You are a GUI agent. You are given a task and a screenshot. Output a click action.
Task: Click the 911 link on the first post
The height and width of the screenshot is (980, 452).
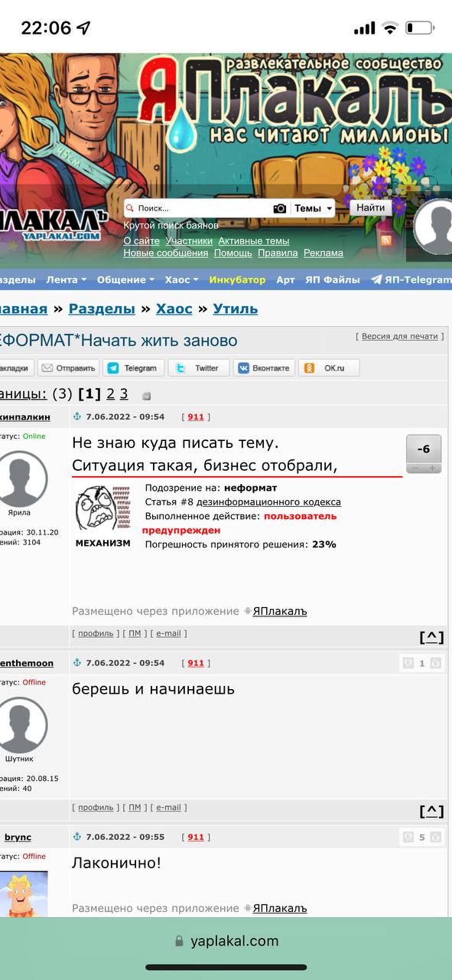coord(196,416)
